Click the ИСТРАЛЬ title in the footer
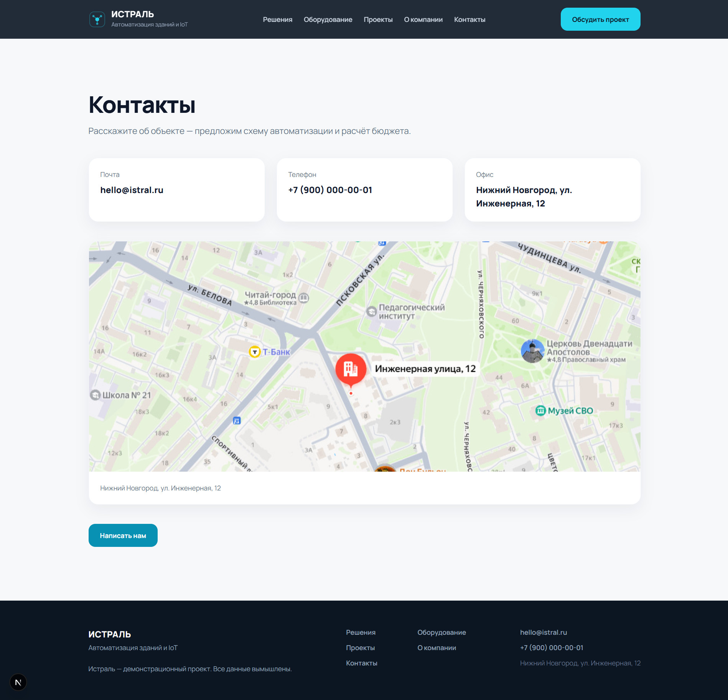This screenshot has width=728, height=700. pos(110,634)
